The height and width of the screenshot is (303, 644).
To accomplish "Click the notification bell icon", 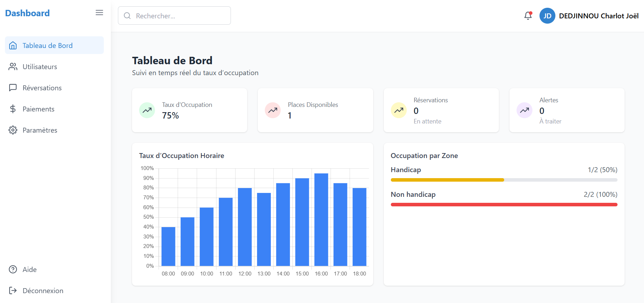I will coord(527,16).
